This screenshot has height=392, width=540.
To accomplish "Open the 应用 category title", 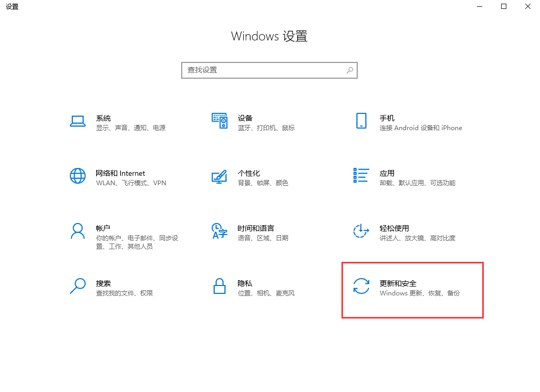I will coord(387,174).
